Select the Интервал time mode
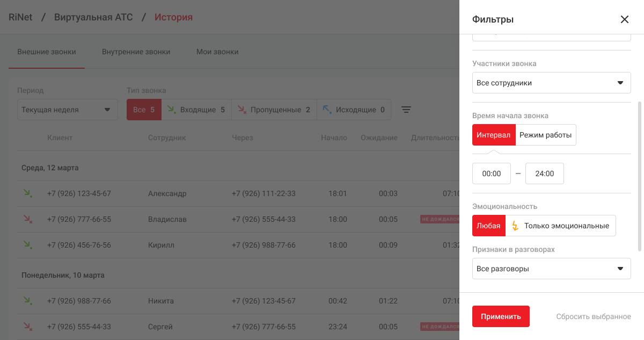 (494, 135)
